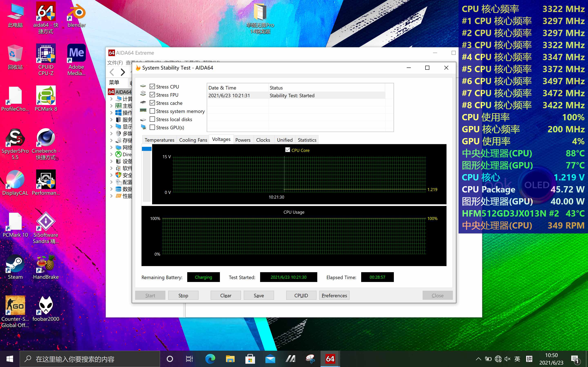Switch to Statistics tab
The height and width of the screenshot is (367, 588).
tap(306, 140)
